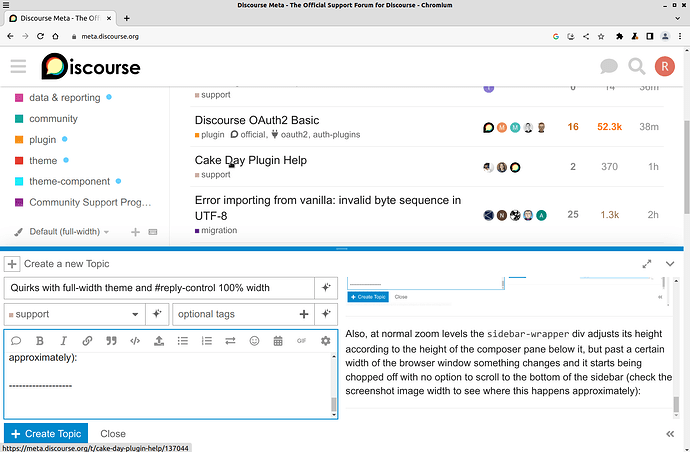Screen dimensions: 690x452
Task: Select the community sidebar category
Action: pyautogui.click(x=53, y=119)
